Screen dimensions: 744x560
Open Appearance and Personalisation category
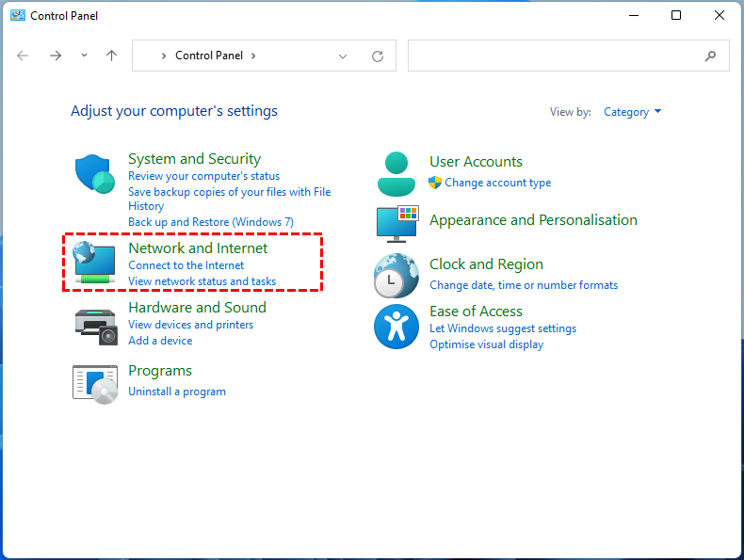click(x=533, y=220)
